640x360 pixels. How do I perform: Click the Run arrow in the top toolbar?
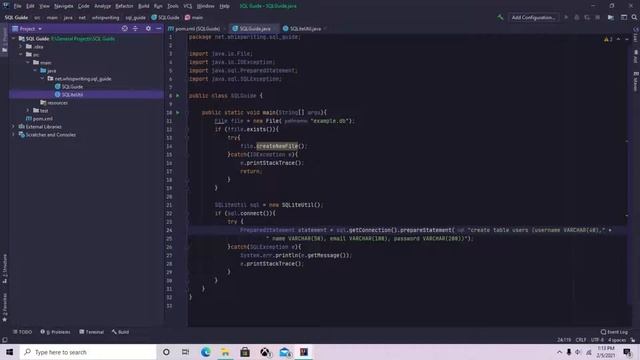[566, 18]
